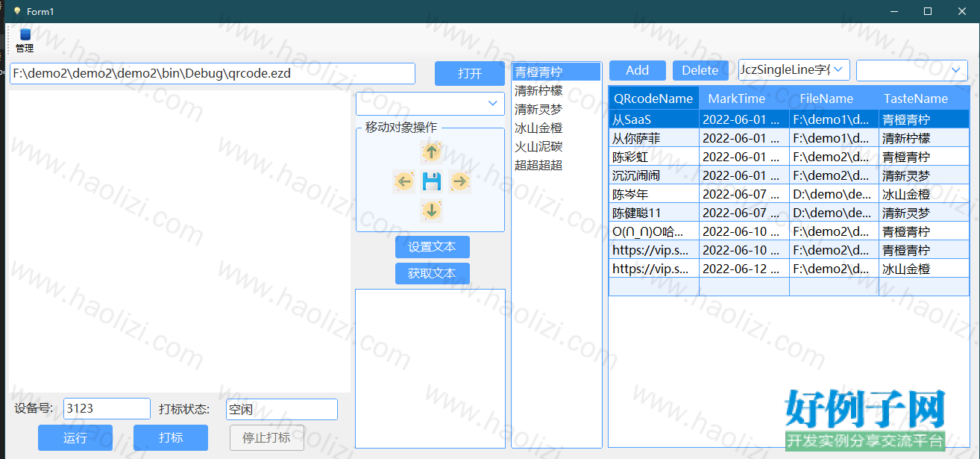The width and height of the screenshot is (980, 459).
Task: Sort by TasteName column header
Action: point(924,99)
